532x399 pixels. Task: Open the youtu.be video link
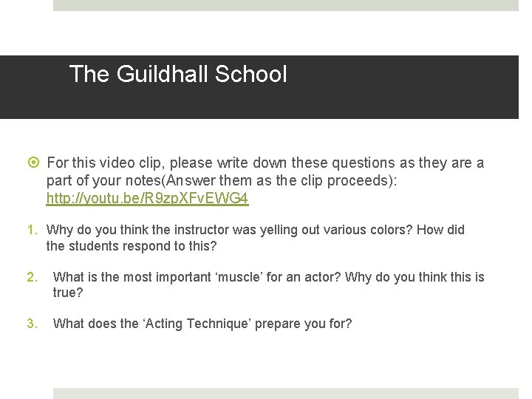[147, 199]
